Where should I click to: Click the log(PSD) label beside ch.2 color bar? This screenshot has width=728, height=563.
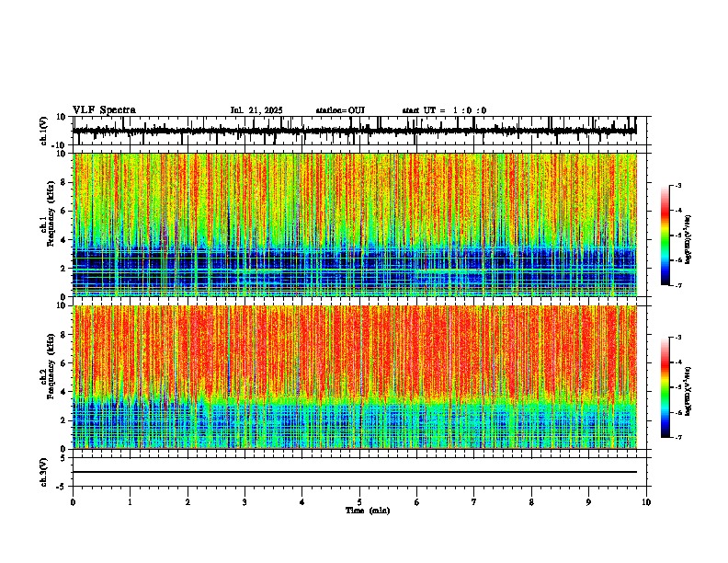688,392
